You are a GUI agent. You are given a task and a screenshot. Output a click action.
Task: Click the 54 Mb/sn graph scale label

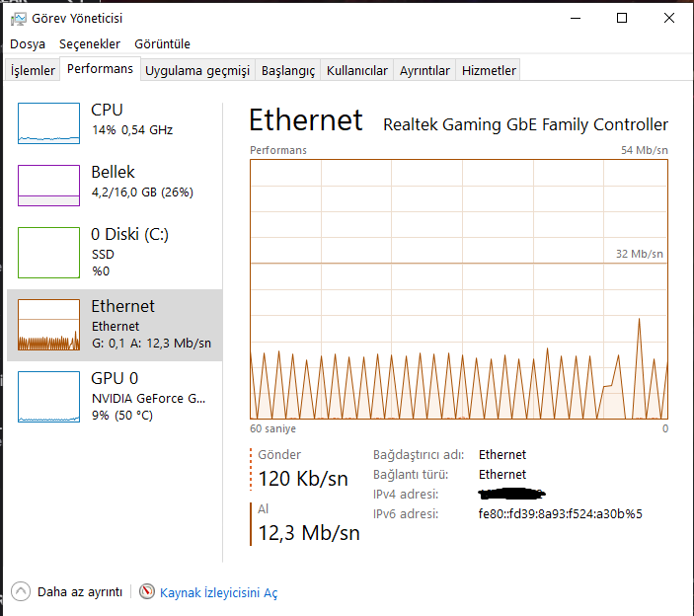pyautogui.click(x=644, y=150)
